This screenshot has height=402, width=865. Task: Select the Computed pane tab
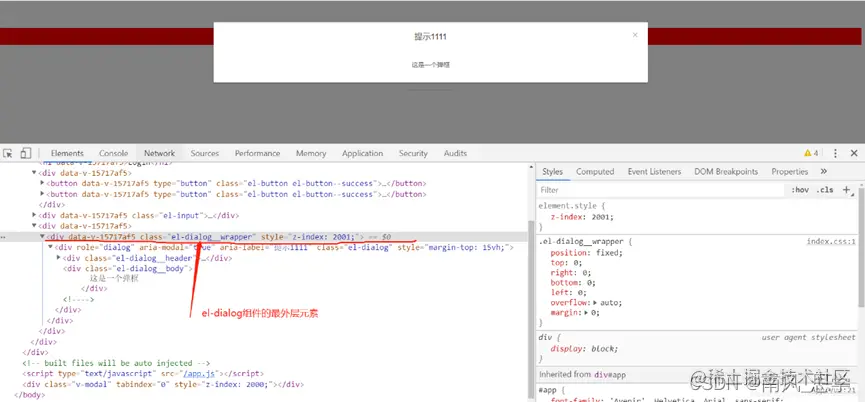595,171
